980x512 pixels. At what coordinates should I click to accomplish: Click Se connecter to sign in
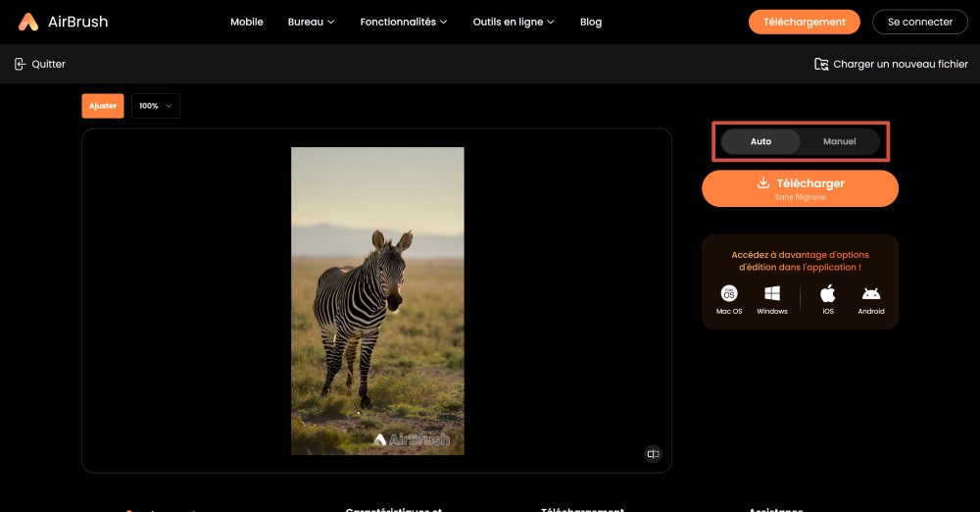(x=920, y=22)
